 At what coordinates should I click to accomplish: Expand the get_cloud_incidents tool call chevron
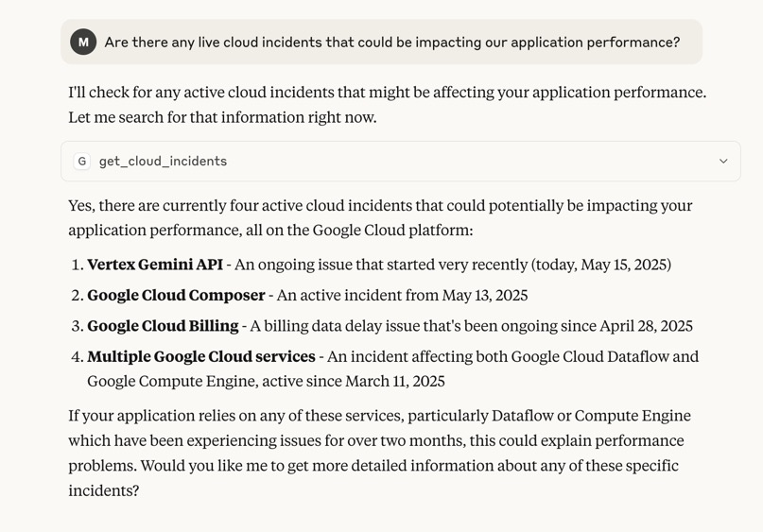723,162
